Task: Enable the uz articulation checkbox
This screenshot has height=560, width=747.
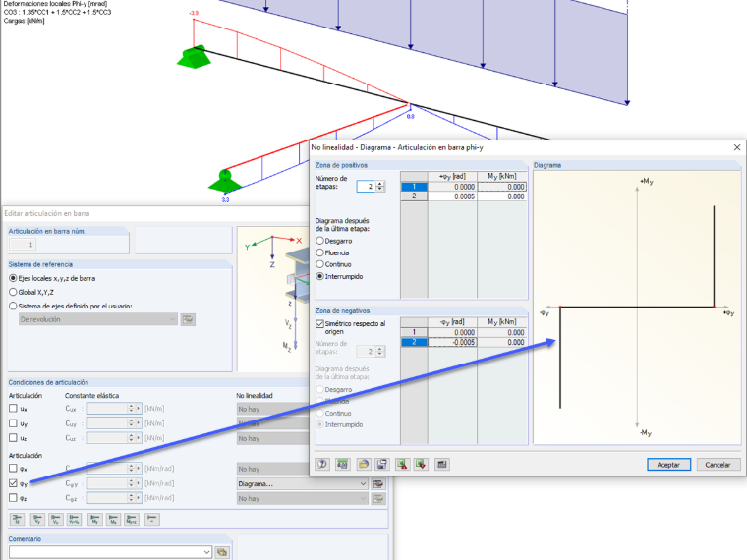Action: 13,437
